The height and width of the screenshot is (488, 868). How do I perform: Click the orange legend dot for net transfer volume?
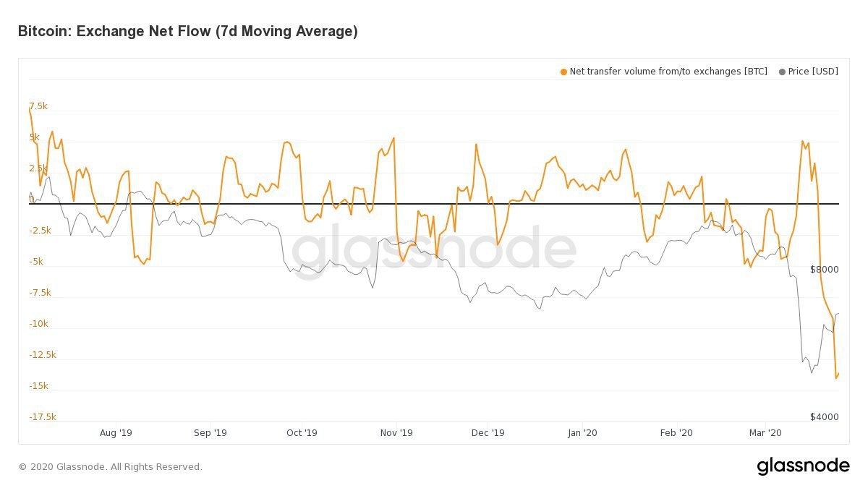coord(564,72)
